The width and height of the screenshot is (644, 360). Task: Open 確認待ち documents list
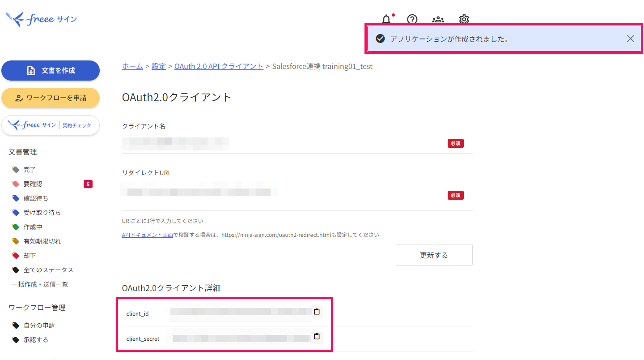pyautogui.click(x=36, y=198)
